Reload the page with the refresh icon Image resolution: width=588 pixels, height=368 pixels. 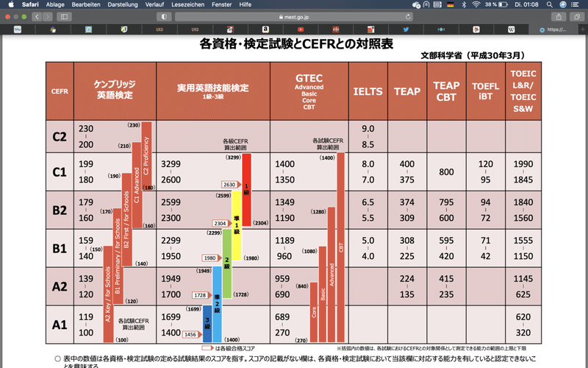click(x=408, y=17)
